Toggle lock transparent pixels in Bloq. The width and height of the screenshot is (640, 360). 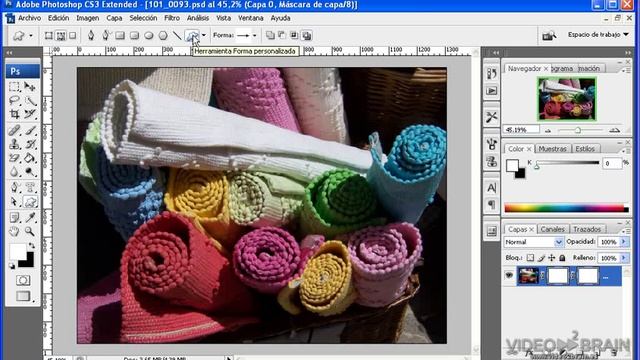point(530,258)
